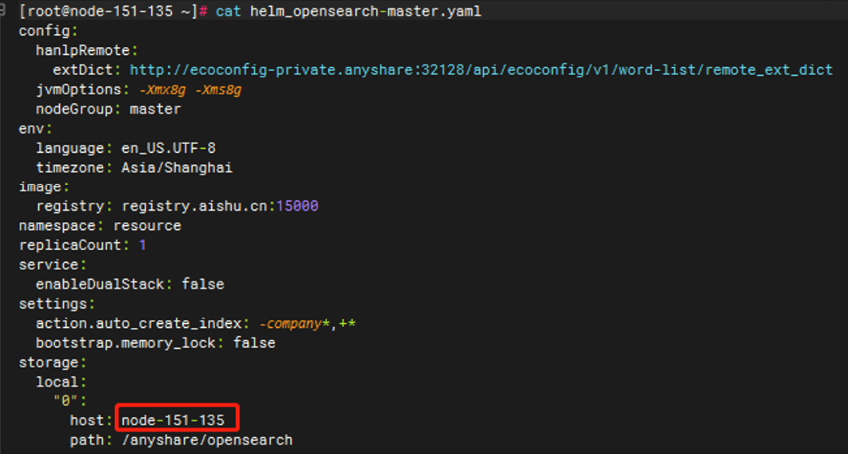
Task: Click the bootstrap.memory_lock false value
Action: click(x=254, y=343)
